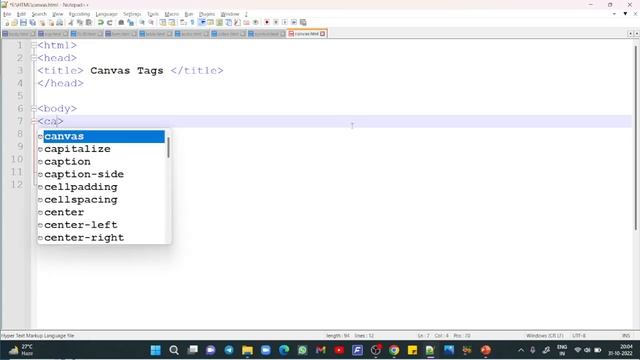Cut selection using the scissors icon
This screenshot has height=360, width=640.
(71, 22)
